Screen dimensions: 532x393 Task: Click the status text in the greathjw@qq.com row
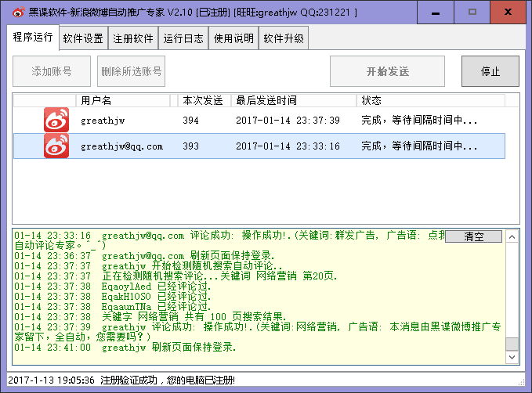coord(419,146)
